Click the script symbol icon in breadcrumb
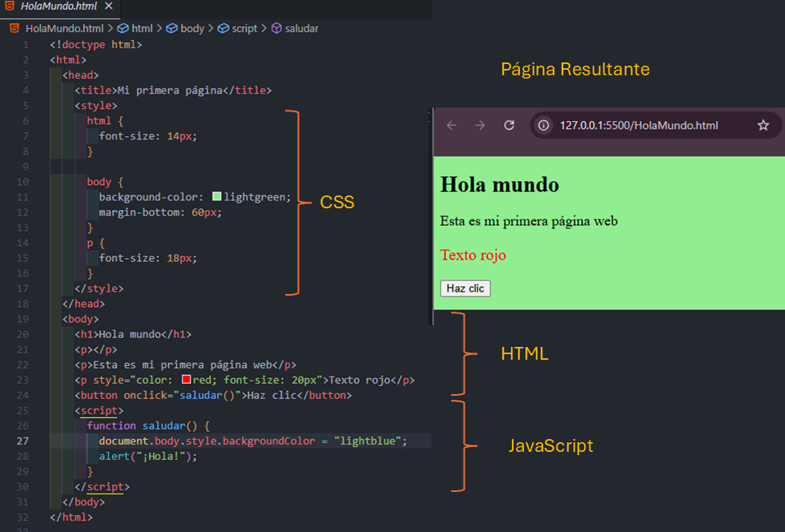 coord(223,28)
